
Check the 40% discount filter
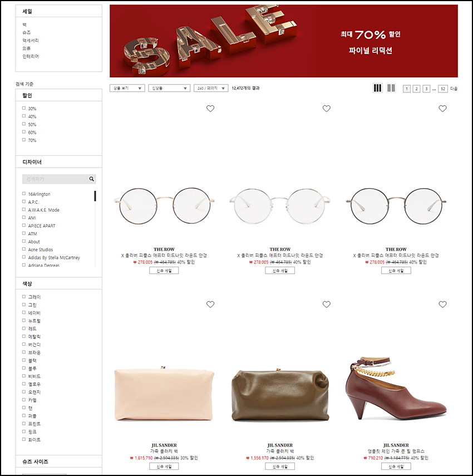click(x=24, y=116)
